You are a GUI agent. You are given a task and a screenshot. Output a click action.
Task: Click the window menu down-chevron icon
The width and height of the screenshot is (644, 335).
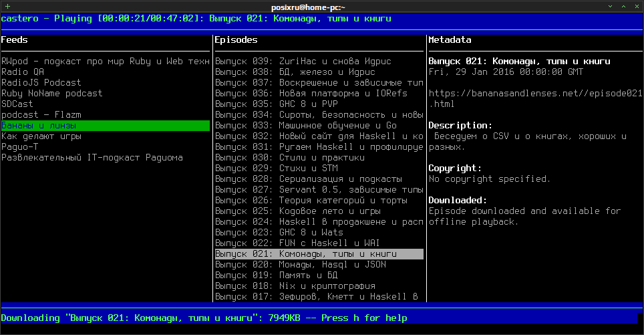610,7
